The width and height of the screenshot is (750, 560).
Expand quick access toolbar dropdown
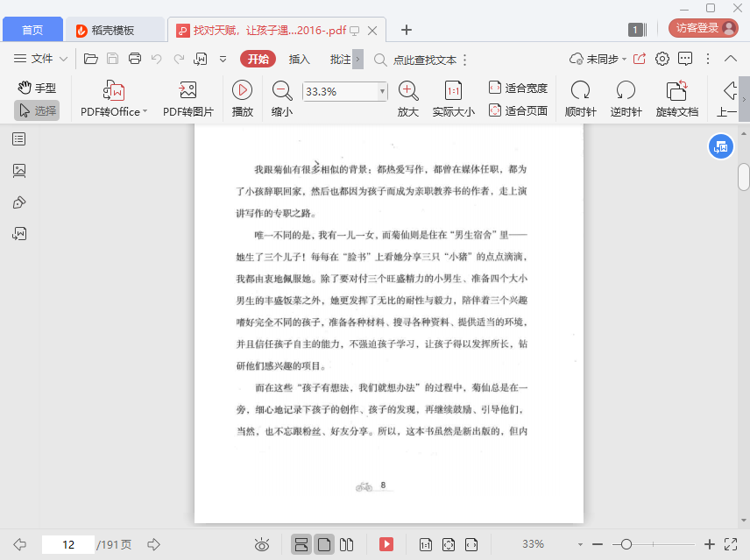223,60
